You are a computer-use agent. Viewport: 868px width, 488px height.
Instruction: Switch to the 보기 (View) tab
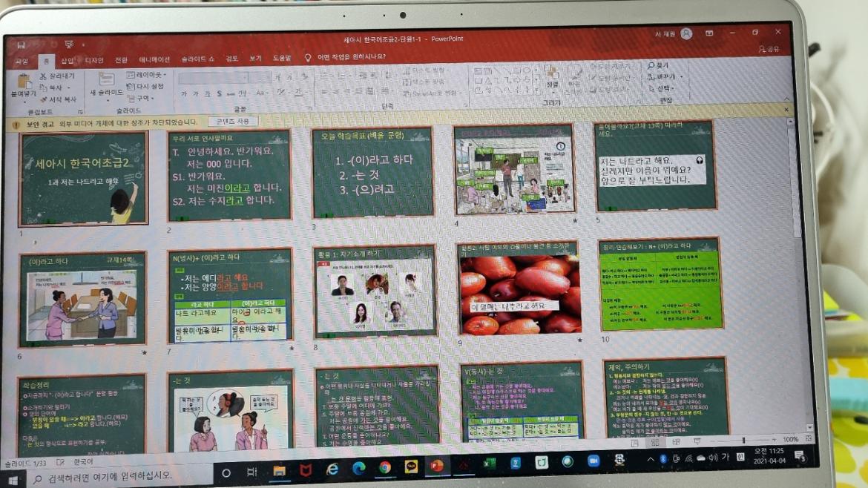(255, 58)
